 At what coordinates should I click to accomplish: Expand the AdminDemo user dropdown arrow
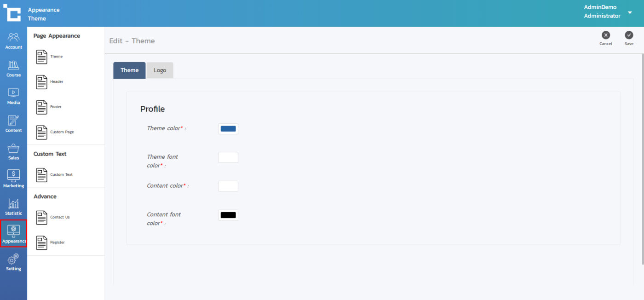click(x=630, y=12)
